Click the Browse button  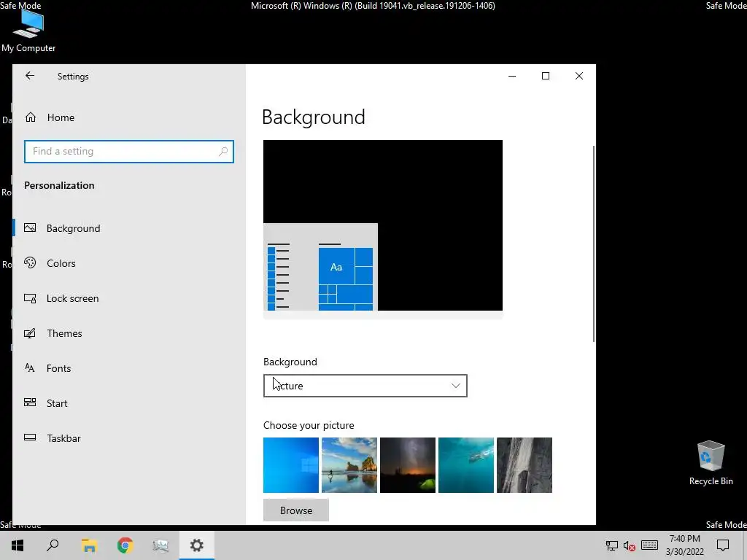[x=296, y=510]
